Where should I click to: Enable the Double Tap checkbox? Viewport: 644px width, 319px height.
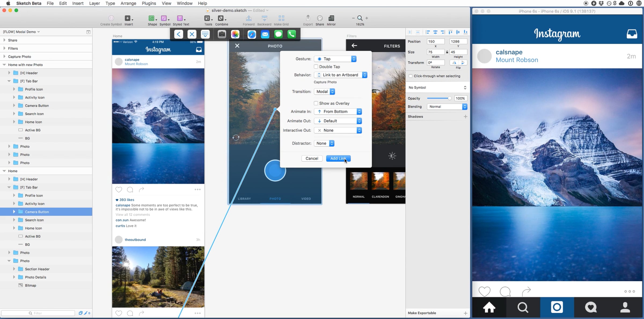coord(316,67)
